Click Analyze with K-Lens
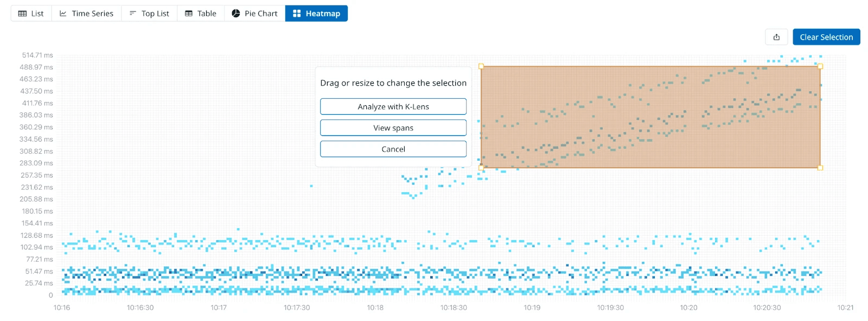This screenshot has height=321, width=868. point(393,106)
